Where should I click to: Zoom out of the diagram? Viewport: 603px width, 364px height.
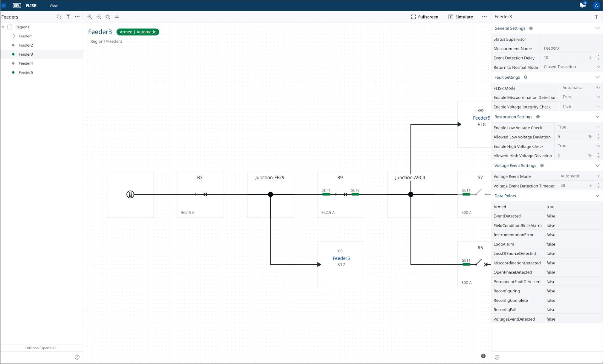[99, 17]
